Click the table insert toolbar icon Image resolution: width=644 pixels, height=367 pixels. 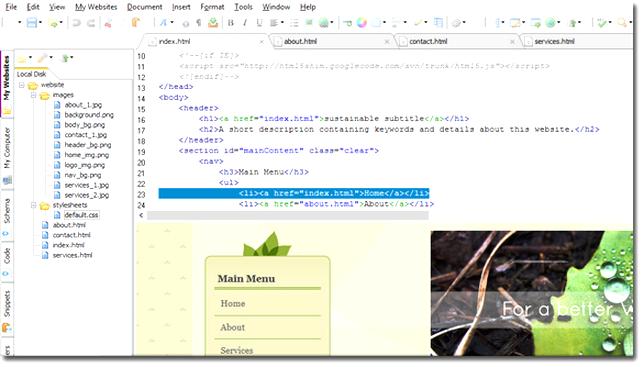pos(438,23)
